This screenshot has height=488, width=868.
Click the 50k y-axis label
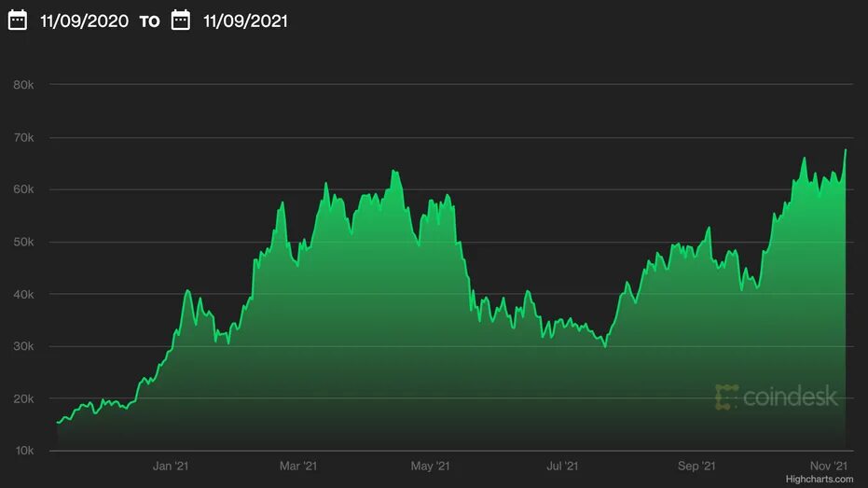point(24,242)
